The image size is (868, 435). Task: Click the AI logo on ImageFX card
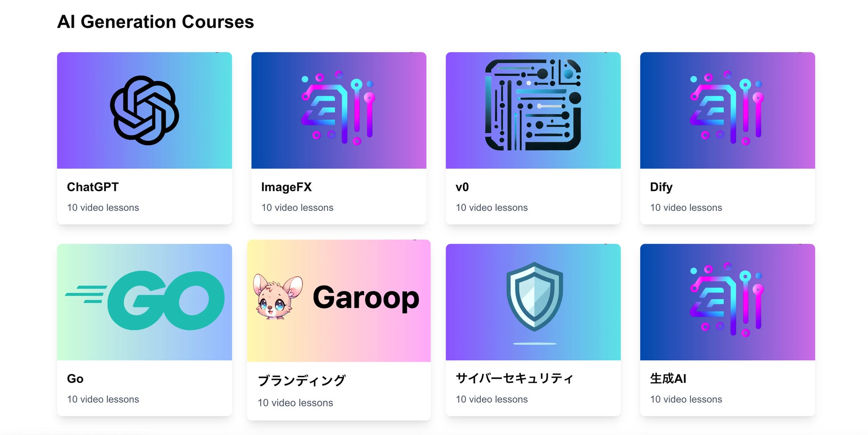pyautogui.click(x=338, y=108)
